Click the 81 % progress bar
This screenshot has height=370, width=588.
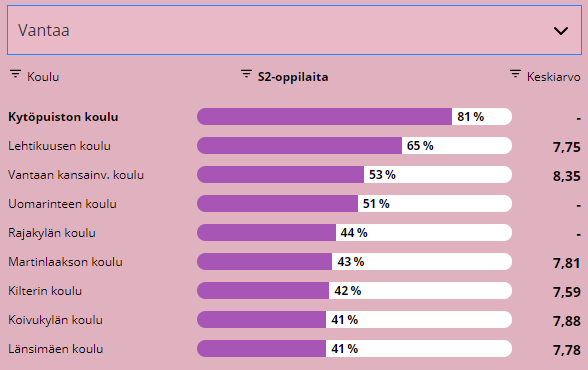[x=354, y=117]
